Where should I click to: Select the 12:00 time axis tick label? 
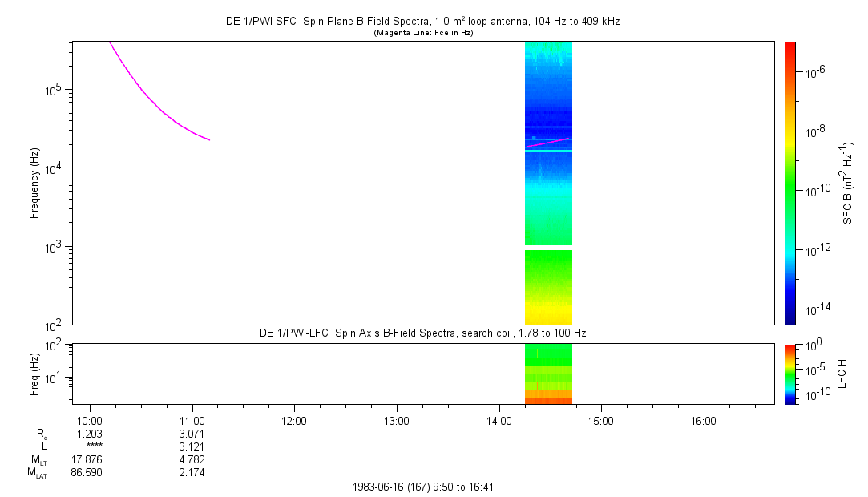(294, 421)
